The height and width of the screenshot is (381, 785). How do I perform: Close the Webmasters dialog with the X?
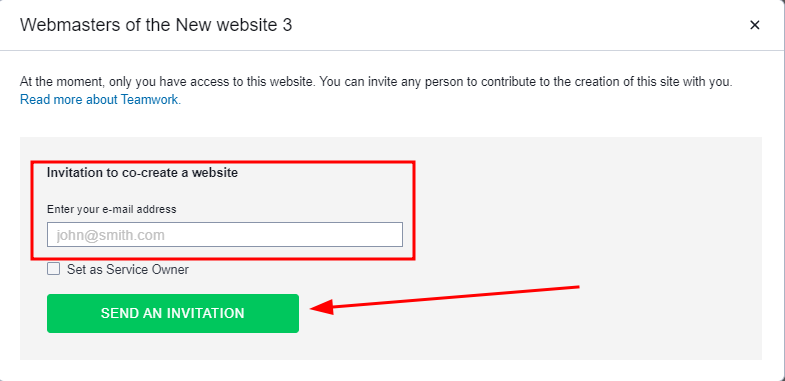[x=754, y=25]
